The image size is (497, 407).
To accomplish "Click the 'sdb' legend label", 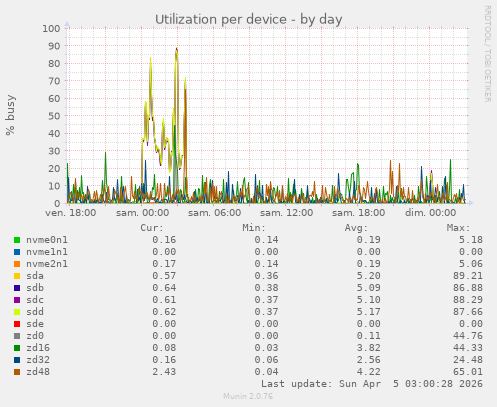I will [x=35, y=288].
